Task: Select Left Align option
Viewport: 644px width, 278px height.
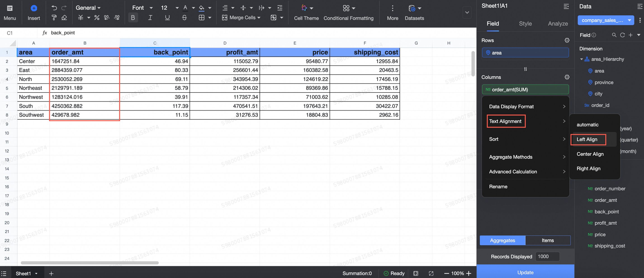Action: pos(594,139)
